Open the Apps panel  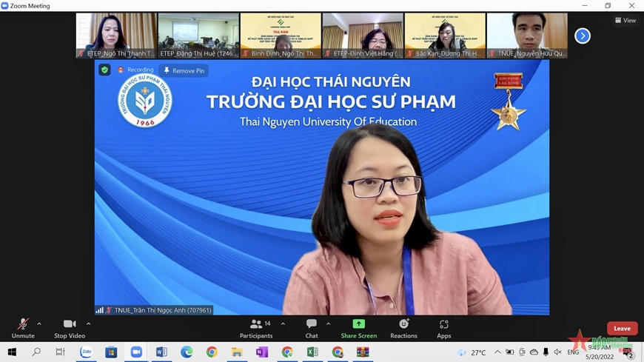[443, 328]
